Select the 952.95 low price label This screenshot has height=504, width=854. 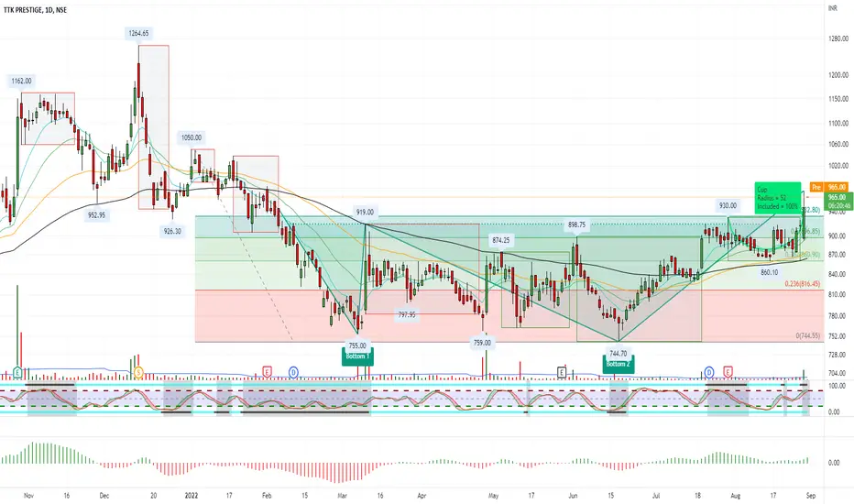click(96, 215)
